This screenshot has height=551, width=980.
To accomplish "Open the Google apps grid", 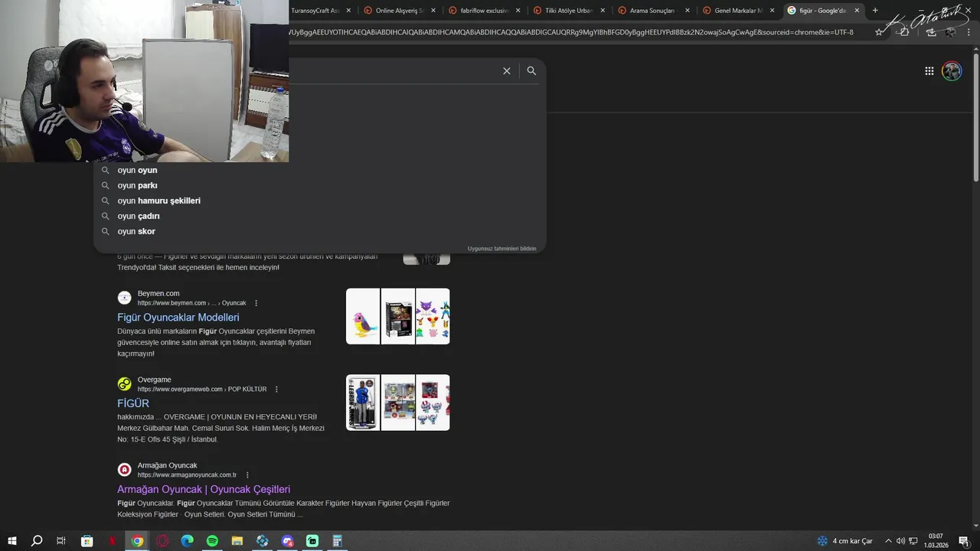I will point(929,71).
